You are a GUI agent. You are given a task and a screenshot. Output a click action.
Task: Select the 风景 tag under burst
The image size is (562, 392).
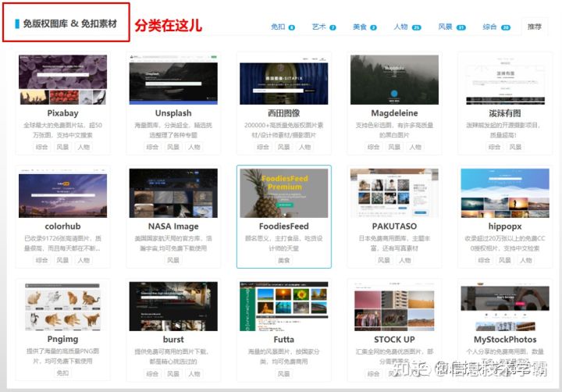173,374
